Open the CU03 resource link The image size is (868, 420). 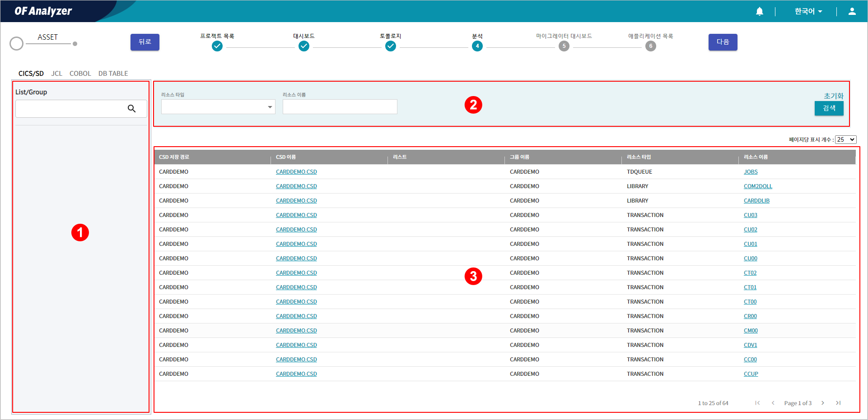tap(751, 215)
